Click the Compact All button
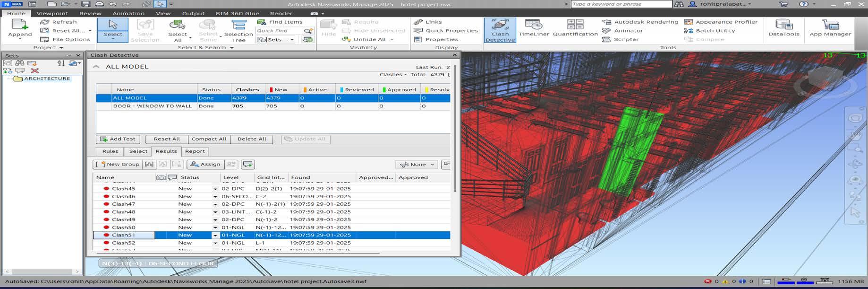This screenshot has width=868, height=289. tap(209, 139)
